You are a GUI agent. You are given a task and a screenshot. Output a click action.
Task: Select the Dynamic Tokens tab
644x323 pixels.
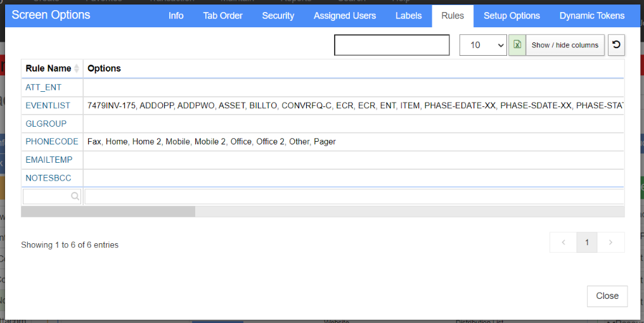click(x=592, y=16)
